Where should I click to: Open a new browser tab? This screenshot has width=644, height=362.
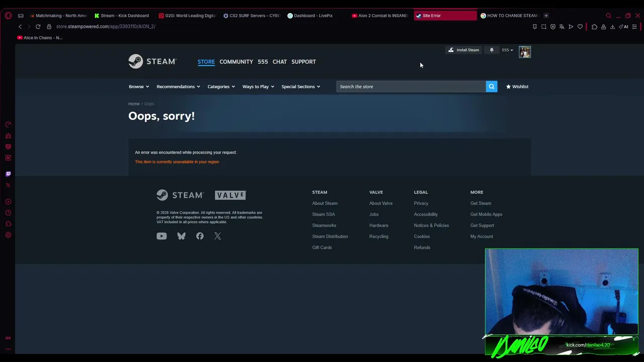pyautogui.click(x=546, y=16)
